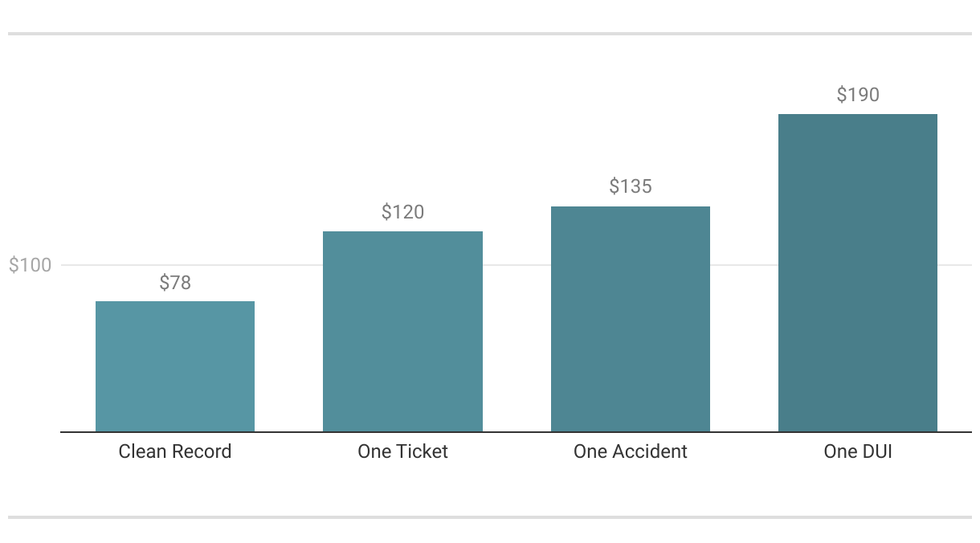This screenshot has width=980, height=543.
Task: Click the $120 value label
Action: click(x=402, y=212)
